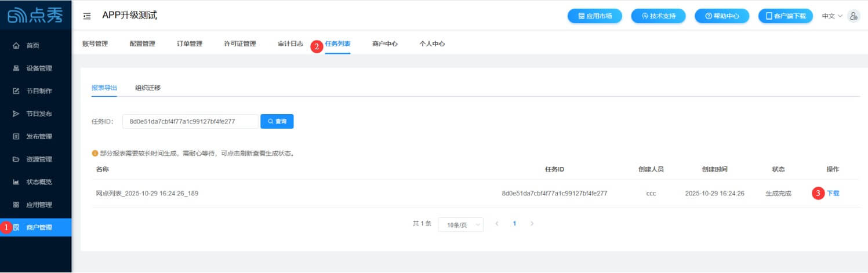Click the home icon in the sidebar
The width and height of the screenshot is (868, 273).
pyautogui.click(x=16, y=45)
